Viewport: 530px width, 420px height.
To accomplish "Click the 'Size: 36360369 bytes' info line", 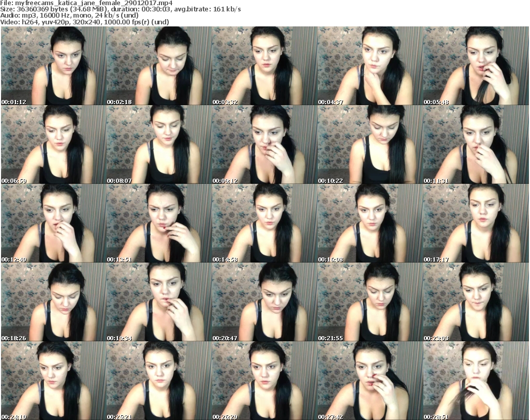I will tap(120, 9).
